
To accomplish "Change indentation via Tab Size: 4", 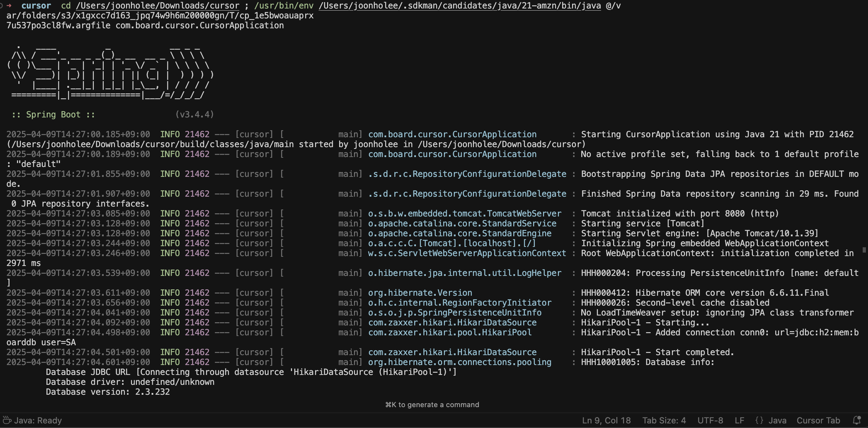I will (664, 420).
